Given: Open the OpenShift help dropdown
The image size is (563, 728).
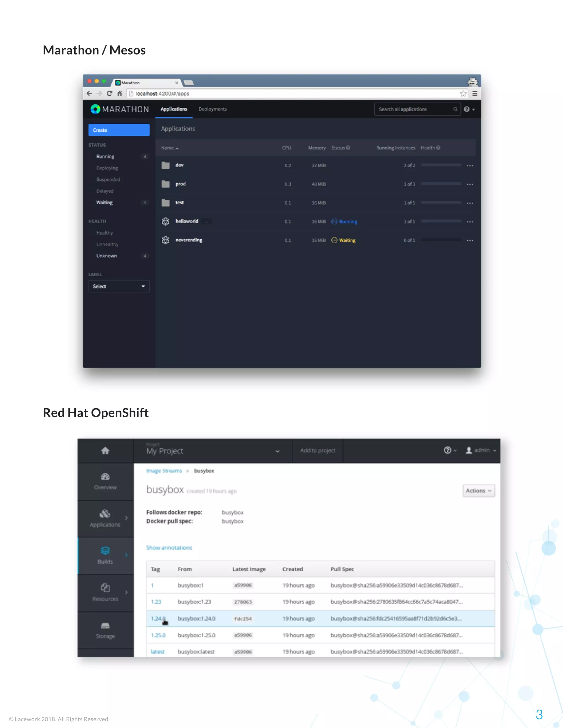Looking at the screenshot, I should click(x=450, y=450).
